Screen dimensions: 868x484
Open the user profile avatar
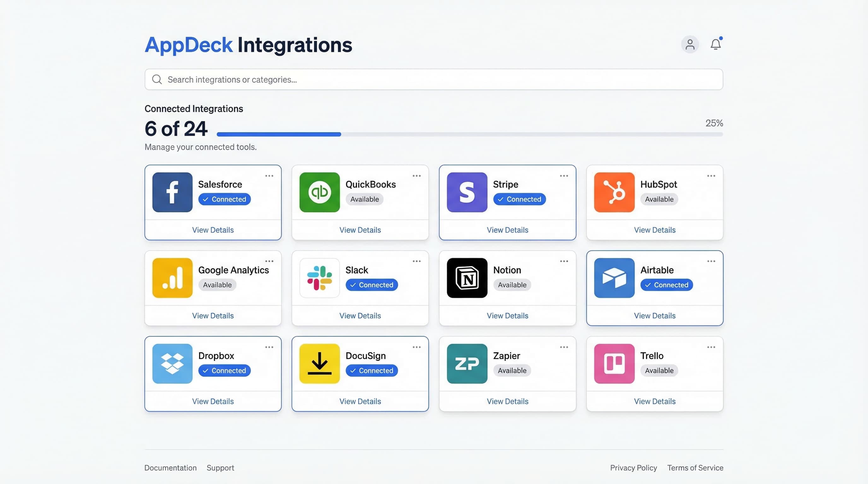pos(690,44)
